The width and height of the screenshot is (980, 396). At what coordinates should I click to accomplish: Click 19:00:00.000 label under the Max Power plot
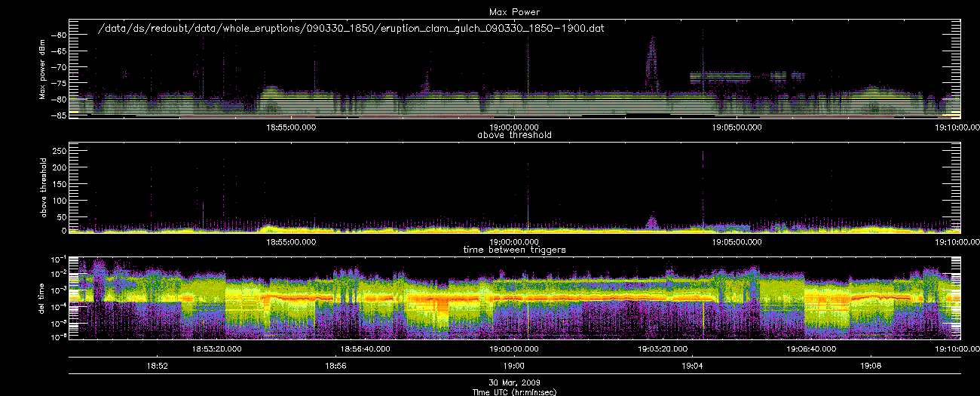514,127
